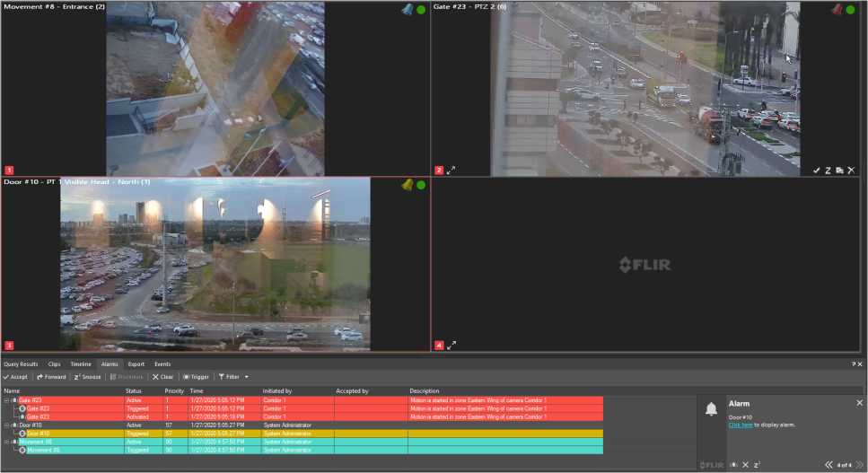The height and width of the screenshot is (473, 868).
Task: Collapse the Door #10 alarm group
Action: coord(6,425)
